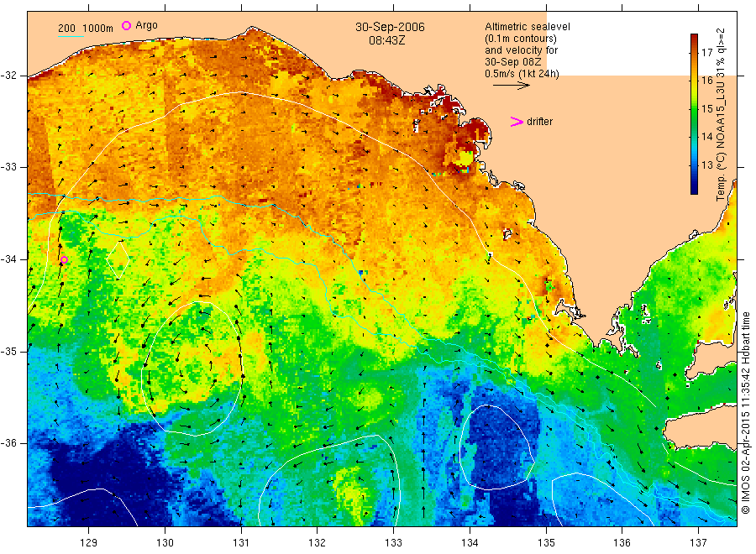Click the cyan 200 1000m isobath legend line
Screen dimensions: 756x554
(x=71, y=35)
